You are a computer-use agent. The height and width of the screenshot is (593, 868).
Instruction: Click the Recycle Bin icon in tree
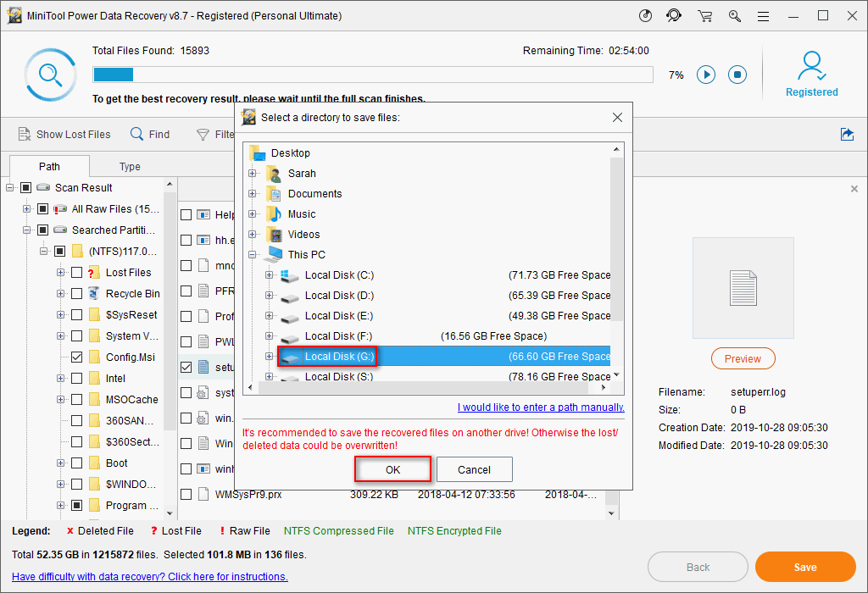pos(94,293)
